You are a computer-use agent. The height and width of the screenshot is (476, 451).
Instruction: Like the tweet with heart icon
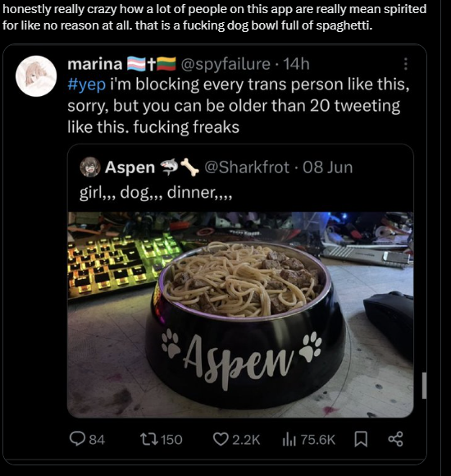pos(220,439)
